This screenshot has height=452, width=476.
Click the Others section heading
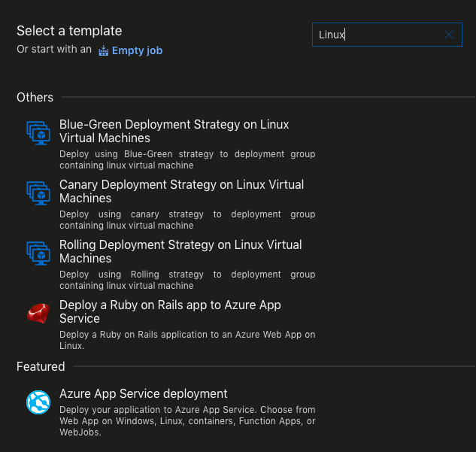(35, 98)
